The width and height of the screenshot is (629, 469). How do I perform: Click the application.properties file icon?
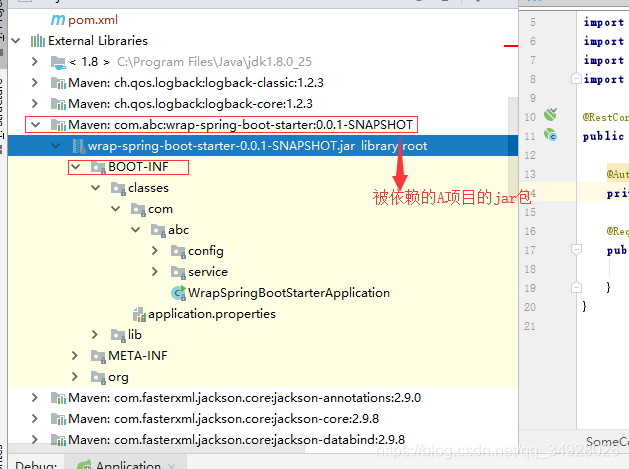[x=139, y=314]
